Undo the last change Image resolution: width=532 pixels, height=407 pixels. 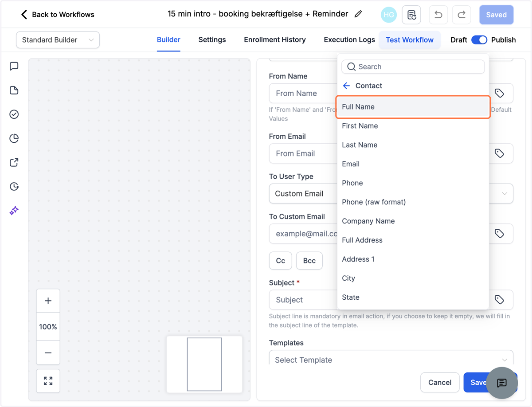pyautogui.click(x=438, y=15)
